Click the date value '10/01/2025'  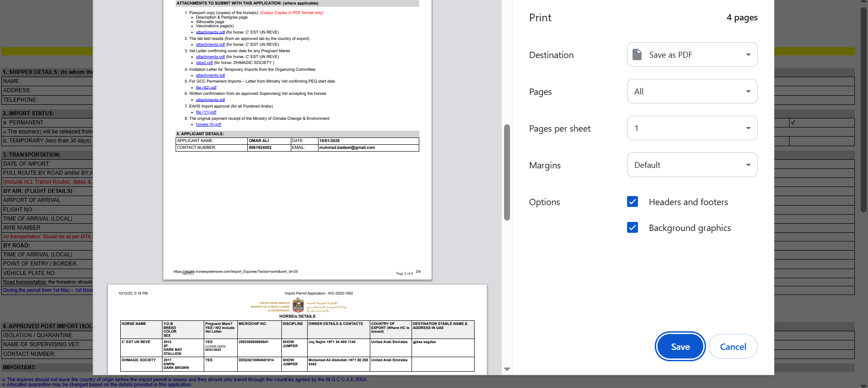click(329, 141)
